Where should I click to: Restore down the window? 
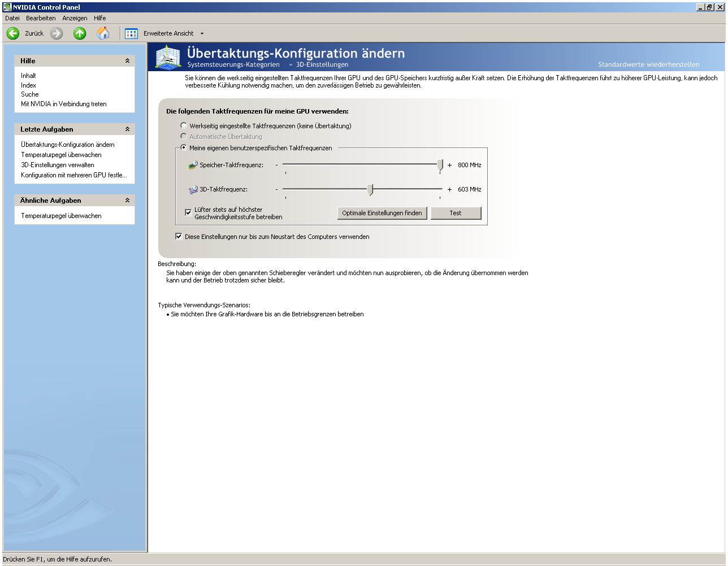point(710,7)
